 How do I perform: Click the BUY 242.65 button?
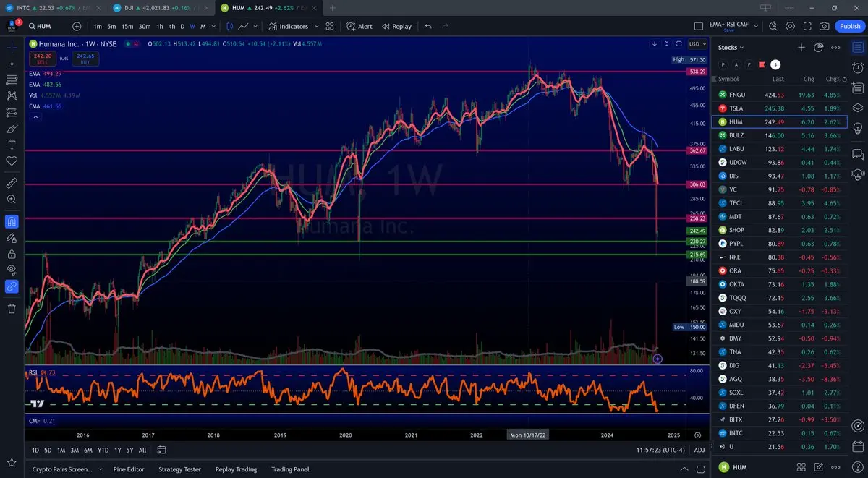click(x=85, y=59)
